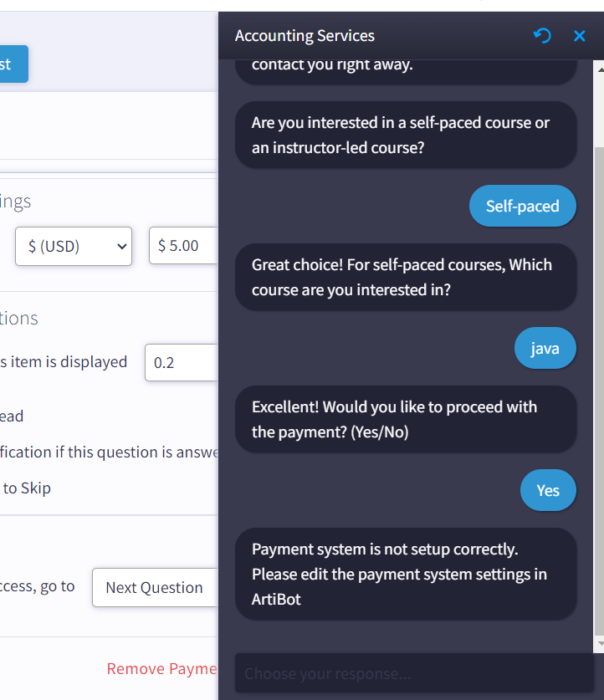
Task: Select the Yes reply bubble
Action: pos(548,490)
